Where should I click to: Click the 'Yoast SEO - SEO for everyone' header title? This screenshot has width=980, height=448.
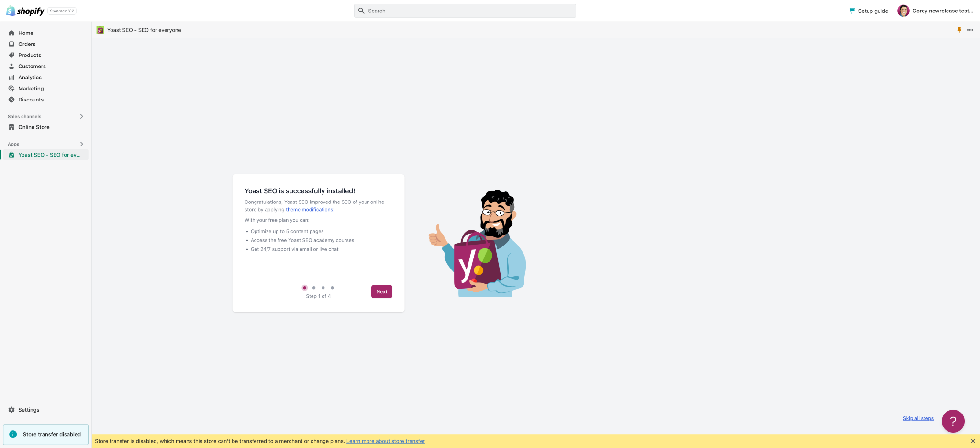144,30
